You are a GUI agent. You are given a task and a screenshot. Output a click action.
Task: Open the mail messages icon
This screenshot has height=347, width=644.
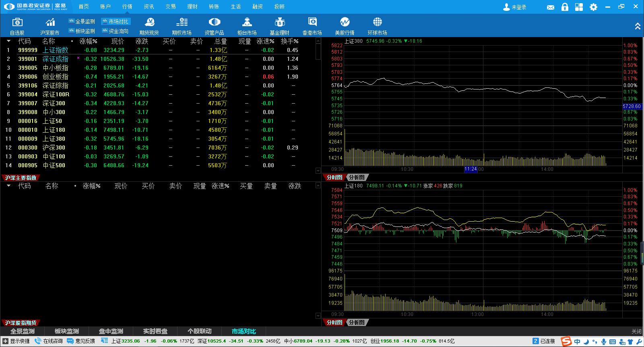coord(551,7)
